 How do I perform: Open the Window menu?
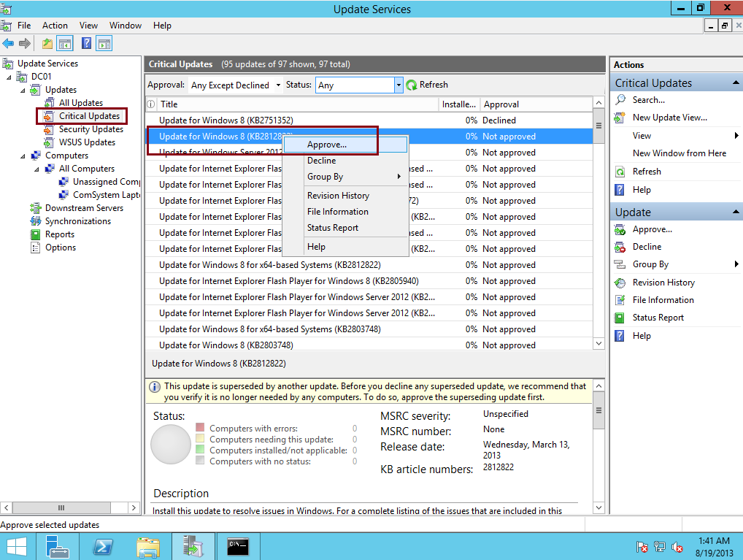[125, 26]
